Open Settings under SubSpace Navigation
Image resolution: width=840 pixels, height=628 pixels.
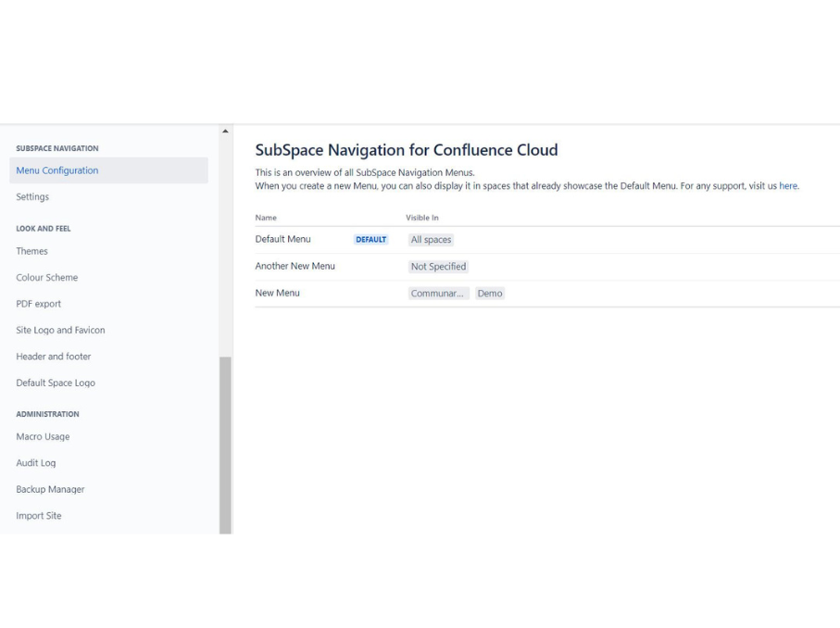tap(32, 197)
